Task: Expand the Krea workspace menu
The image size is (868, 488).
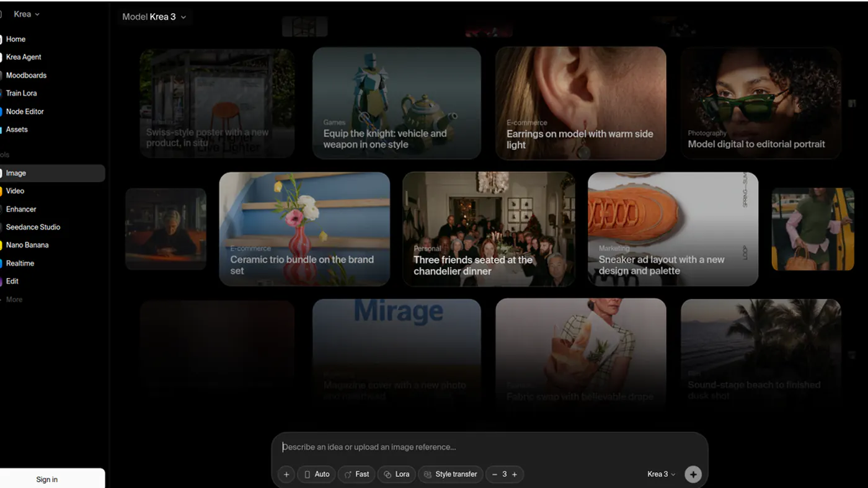Action: [27, 14]
